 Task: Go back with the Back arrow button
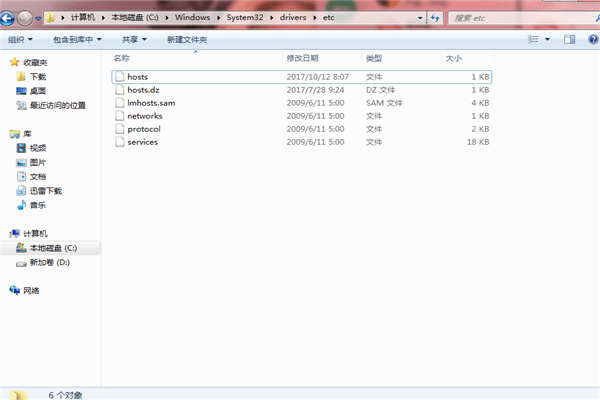pos(7,18)
